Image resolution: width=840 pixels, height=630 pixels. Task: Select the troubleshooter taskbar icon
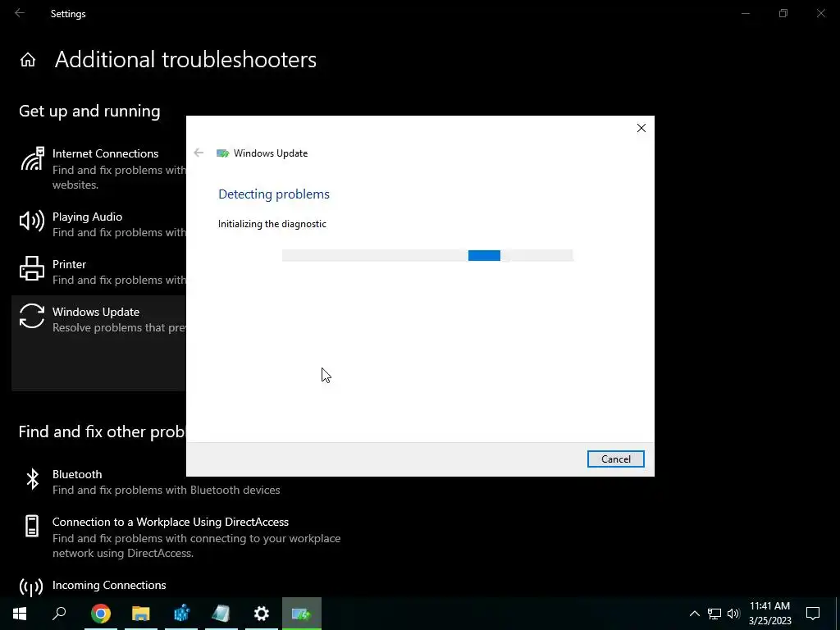pos(302,614)
